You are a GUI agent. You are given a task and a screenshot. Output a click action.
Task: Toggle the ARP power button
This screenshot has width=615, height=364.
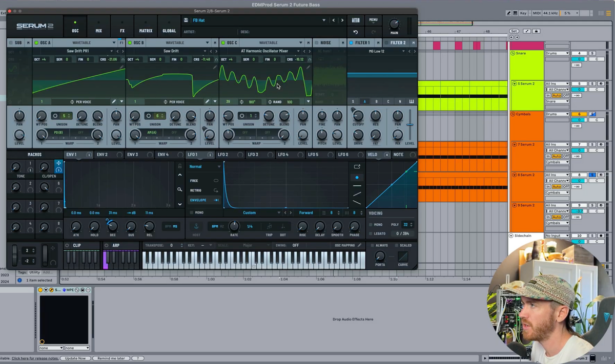click(x=107, y=245)
